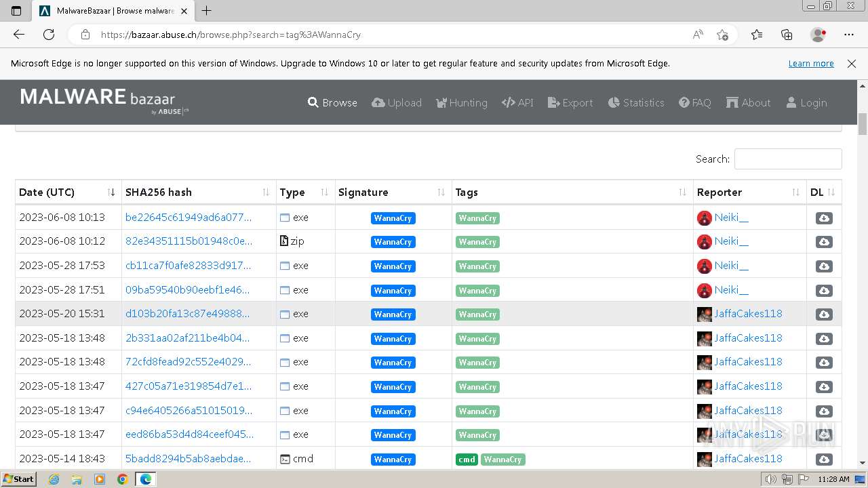Download sample 2b331aa02af211be4b04
868x488 pixels.
(x=824, y=338)
